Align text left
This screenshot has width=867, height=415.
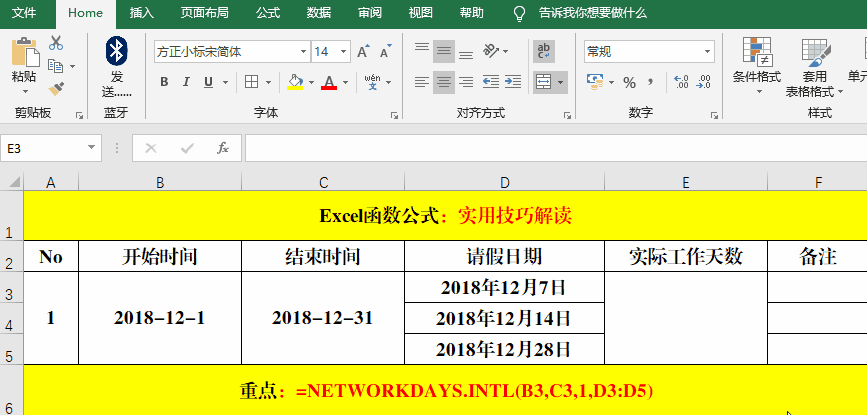click(x=422, y=82)
